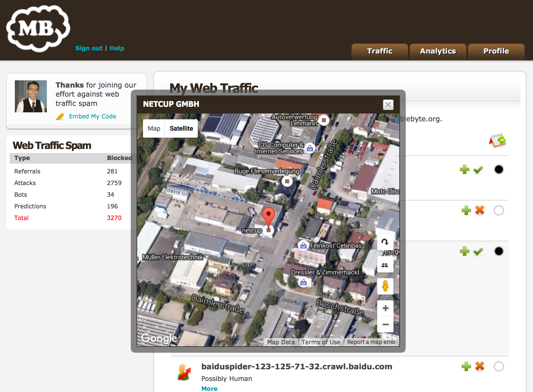Viewport: 533px width, 392px height.
Task: Click the Blocked column header
Action: 119,158
